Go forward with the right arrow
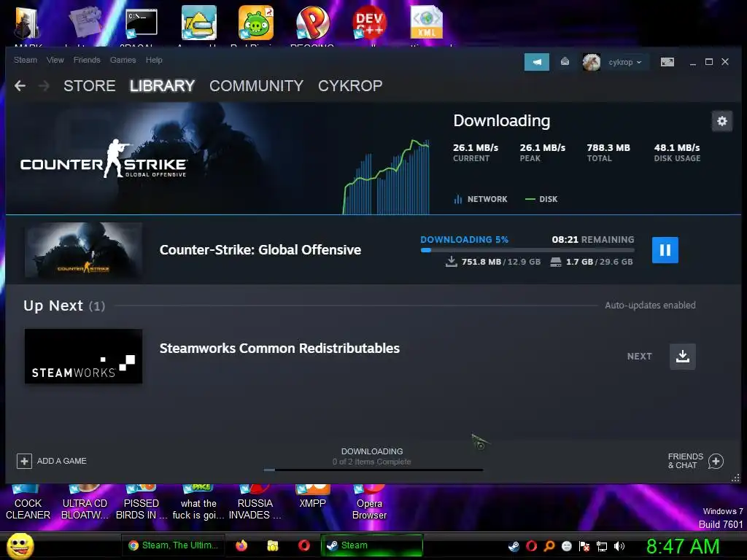 [44, 86]
